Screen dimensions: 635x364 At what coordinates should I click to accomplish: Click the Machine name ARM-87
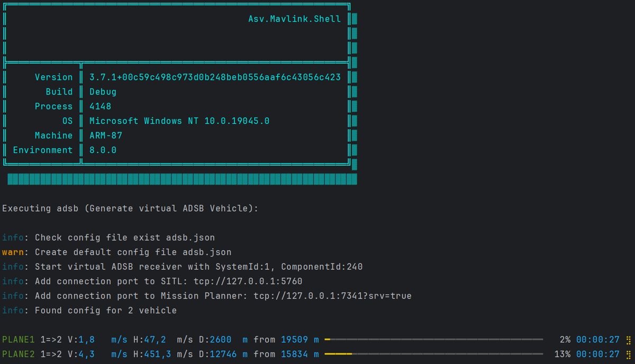coord(105,135)
